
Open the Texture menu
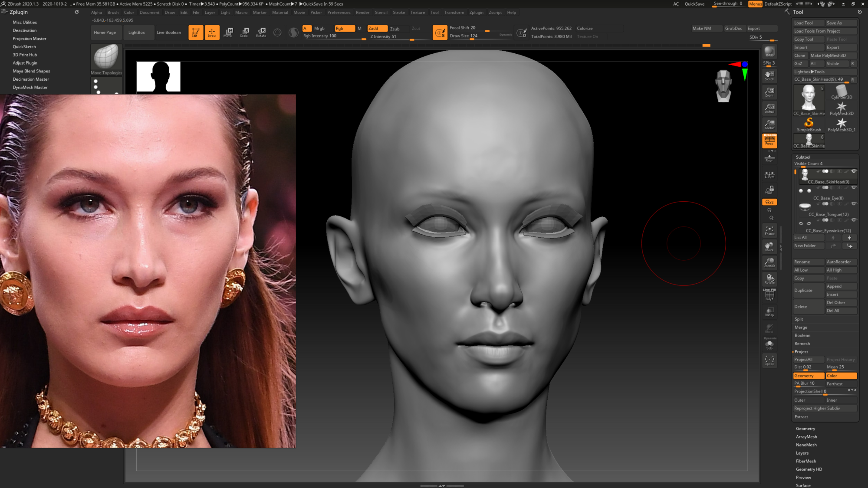click(418, 13)
